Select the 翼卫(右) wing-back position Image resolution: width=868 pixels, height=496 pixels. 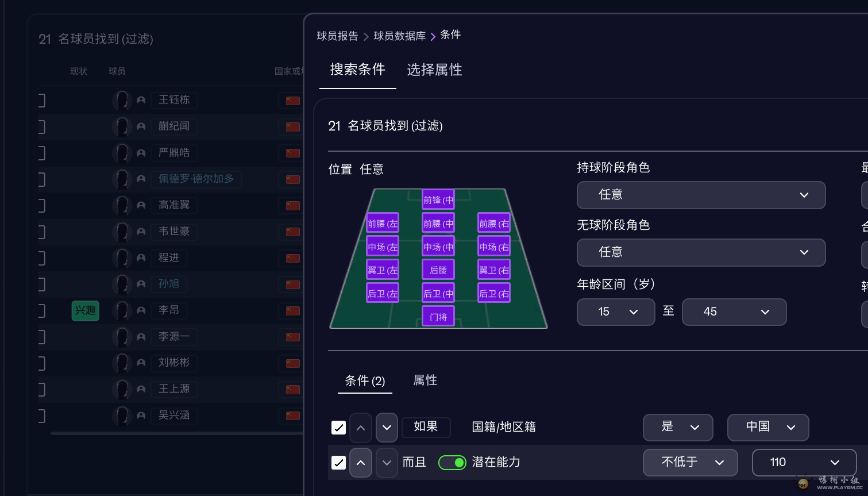[x=494, y=270]
